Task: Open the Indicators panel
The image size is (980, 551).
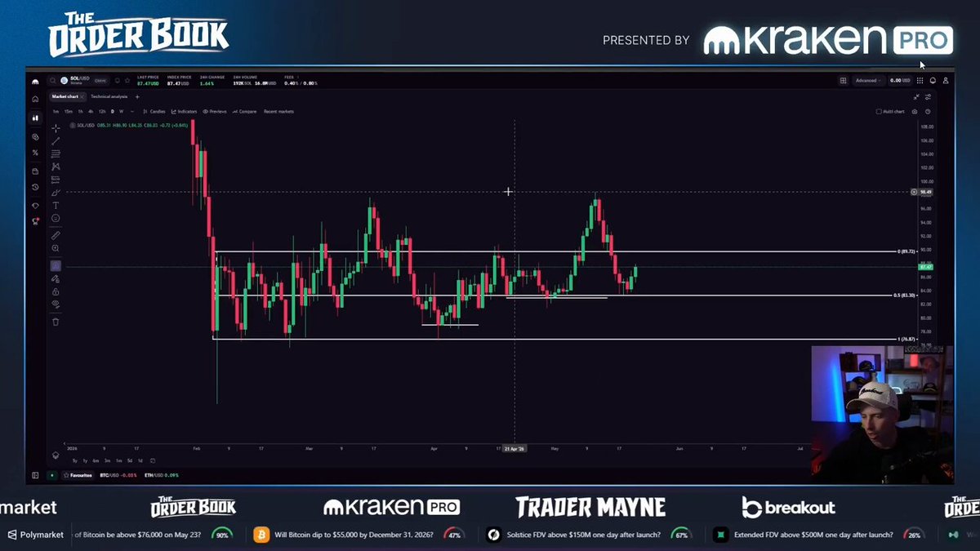Action: click(184, 112)
